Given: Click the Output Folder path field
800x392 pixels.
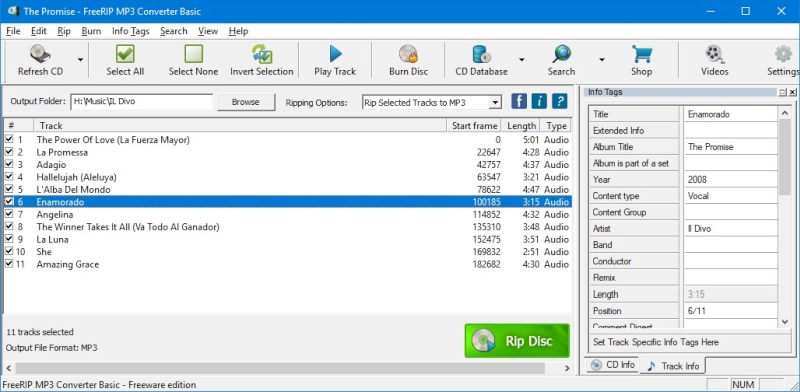Looking at the screenshot, I should coord(141,102).
